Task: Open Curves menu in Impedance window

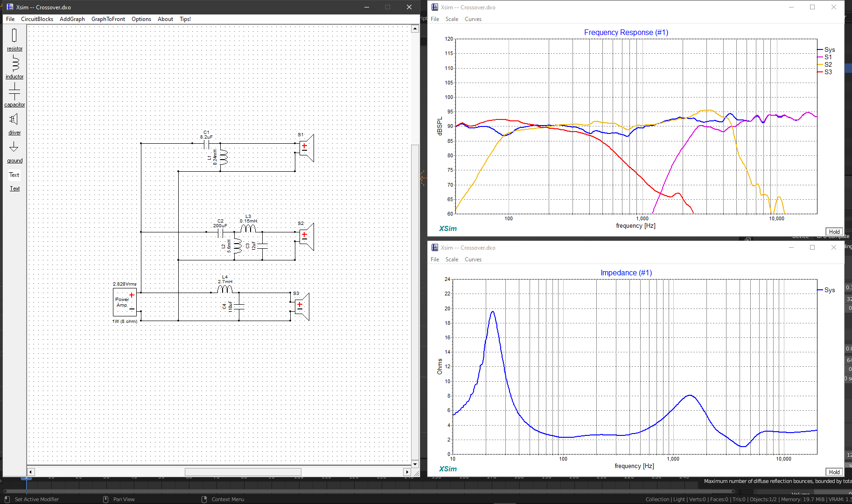Action: click(473, 259)
